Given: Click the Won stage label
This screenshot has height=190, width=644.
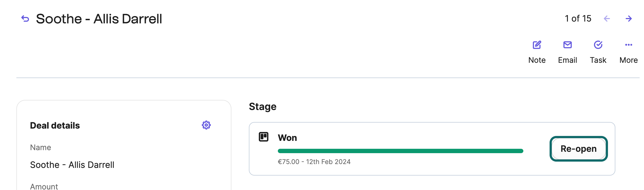Looking at the screenshot, I should [287, 138].
